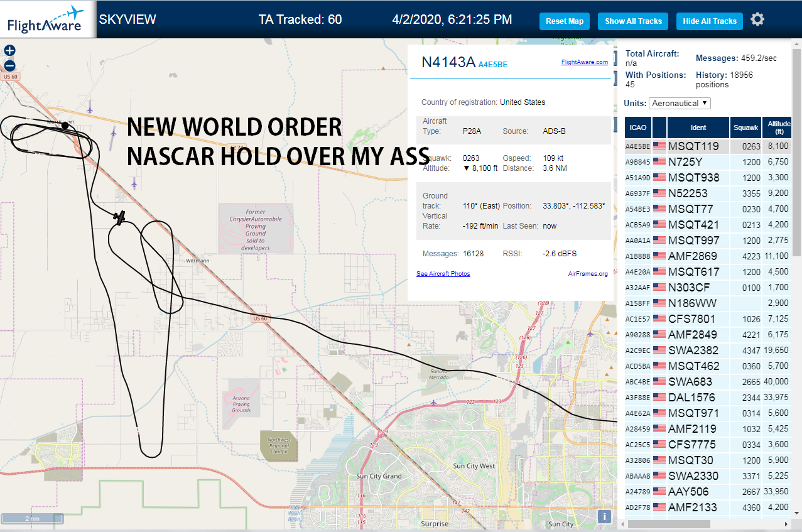Select the MSQT997 ident in the table

(x=694, y=241)
